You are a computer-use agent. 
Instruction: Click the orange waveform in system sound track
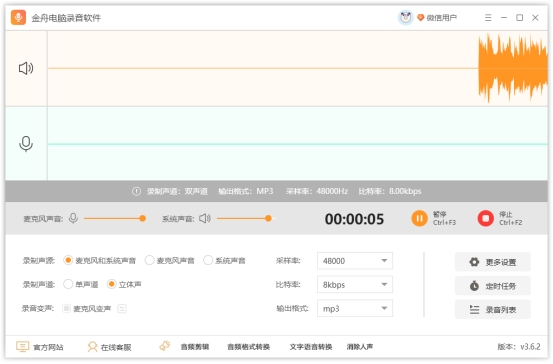click(513, 68)
